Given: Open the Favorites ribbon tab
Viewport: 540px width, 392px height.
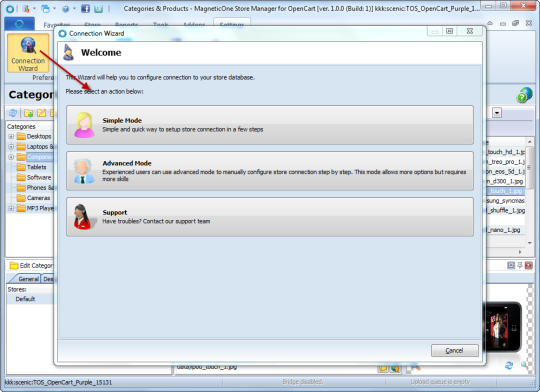Looking at the screenshot, I should point(56,24).
